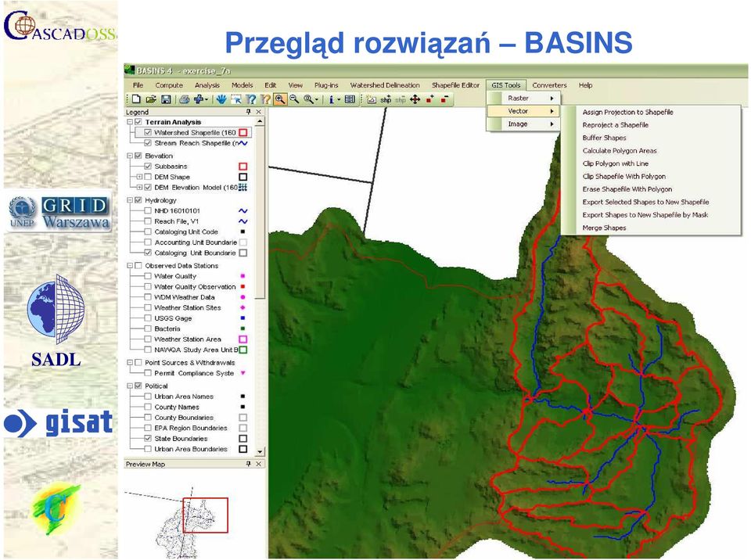Open the dropdown arrow beside Add layer icon

click(x=207, y=99)
